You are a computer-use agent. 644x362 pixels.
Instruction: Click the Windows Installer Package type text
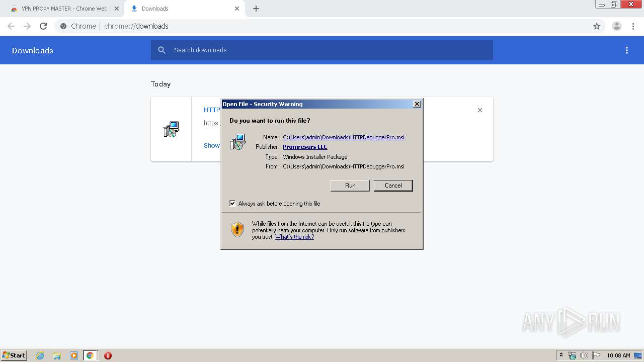click(x=315, y=157)
